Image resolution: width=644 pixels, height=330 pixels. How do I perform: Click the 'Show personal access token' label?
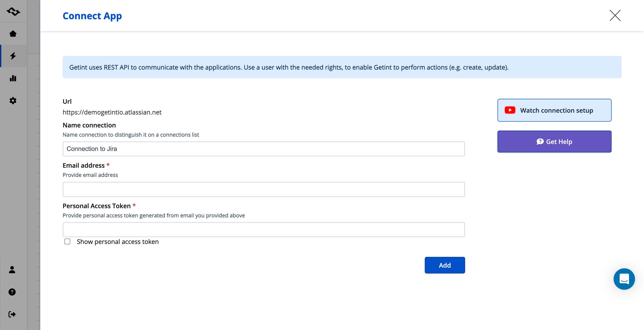(118, 241)
